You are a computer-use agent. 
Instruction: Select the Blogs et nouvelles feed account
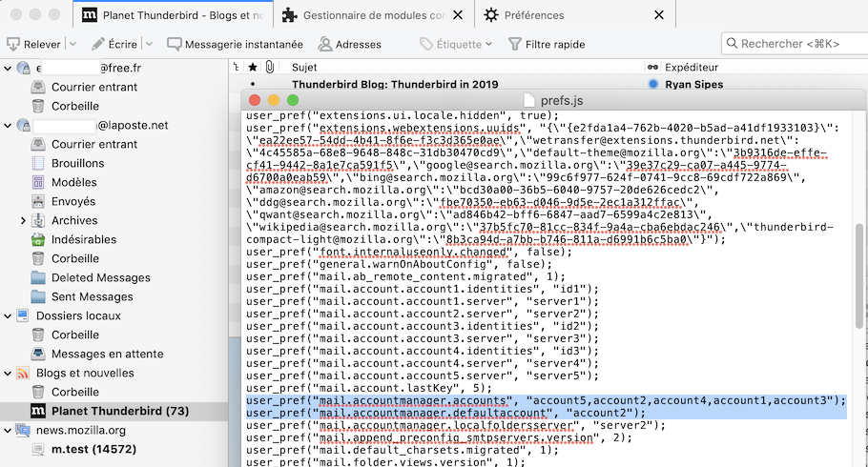click(x=85, y=373)
